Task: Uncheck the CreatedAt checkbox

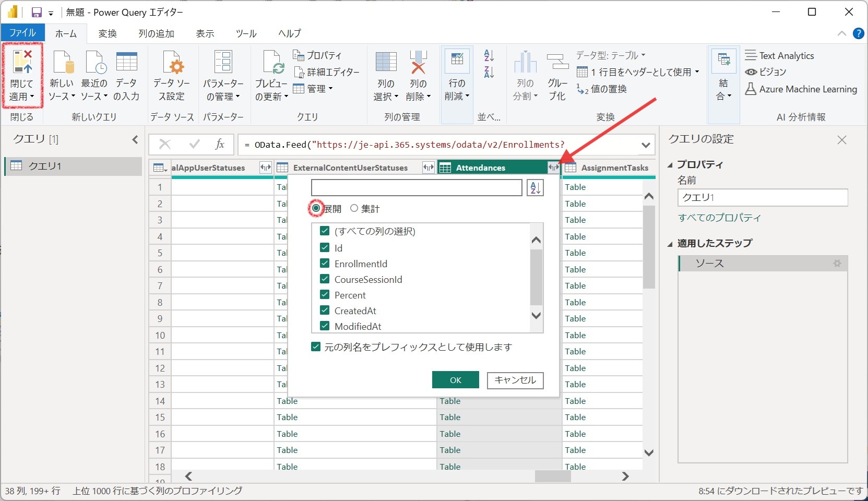Action: [x=325, y=310]
